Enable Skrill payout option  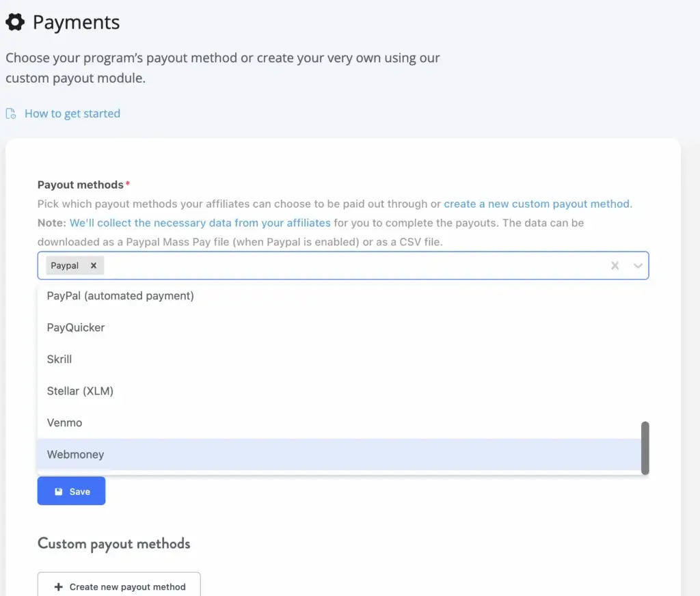pos(59,359)
